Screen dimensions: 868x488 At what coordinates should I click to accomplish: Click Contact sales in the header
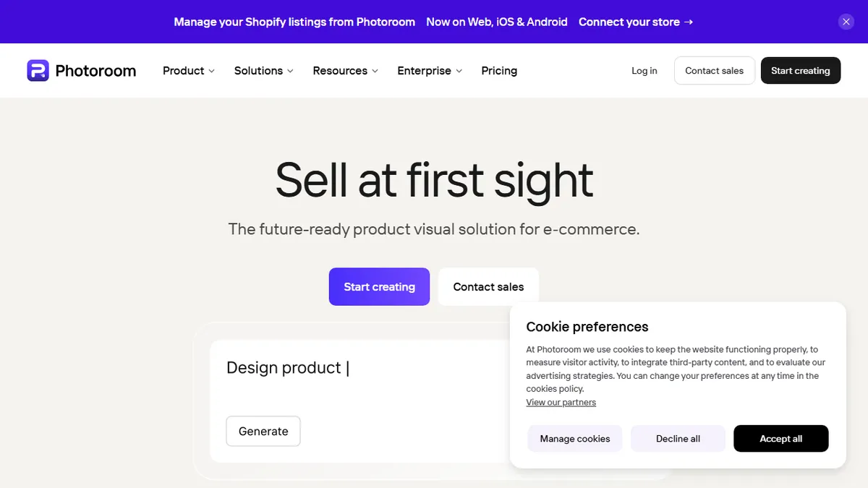pyautogui.click(x=715, y=71)
